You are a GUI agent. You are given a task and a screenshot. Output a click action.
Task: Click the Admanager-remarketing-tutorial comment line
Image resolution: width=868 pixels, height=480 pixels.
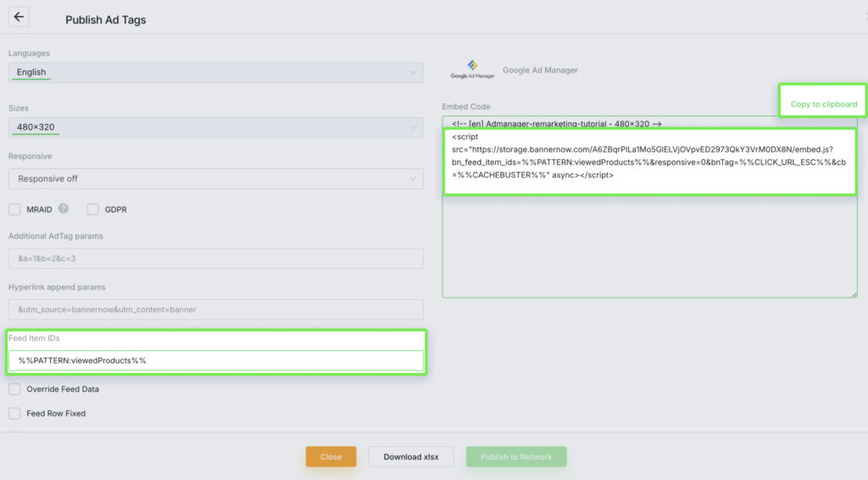pyautogui.click(x=556, y=124)
